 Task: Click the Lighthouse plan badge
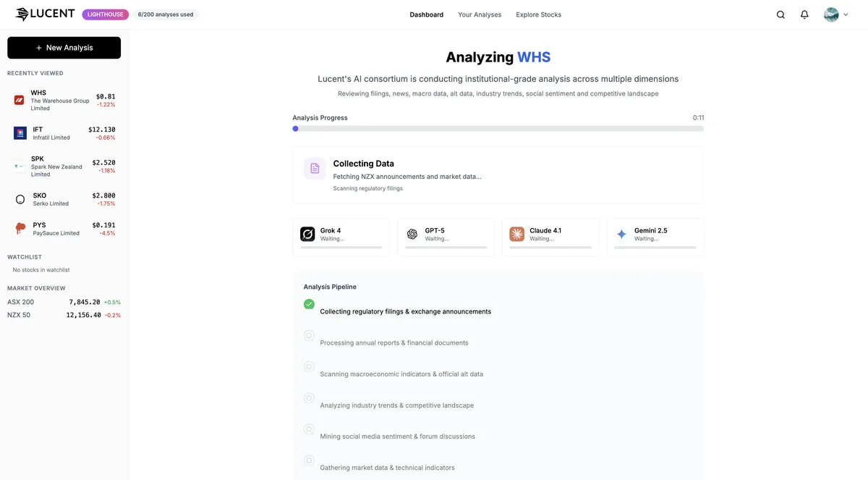[106, 14]
